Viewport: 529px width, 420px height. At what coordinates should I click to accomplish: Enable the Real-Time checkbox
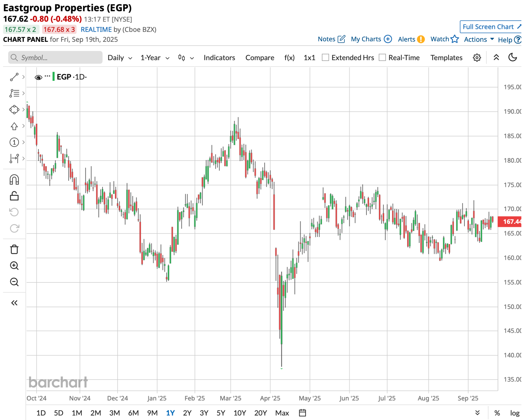[382, 57]
